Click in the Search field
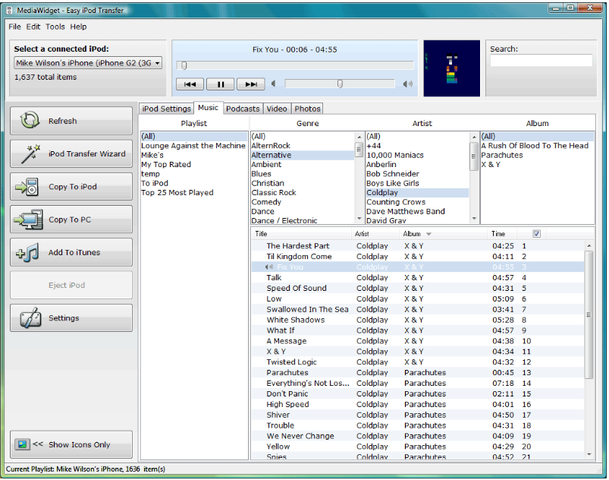The height and width of the screenshot is (480, 609). click(x=541, y=61)
